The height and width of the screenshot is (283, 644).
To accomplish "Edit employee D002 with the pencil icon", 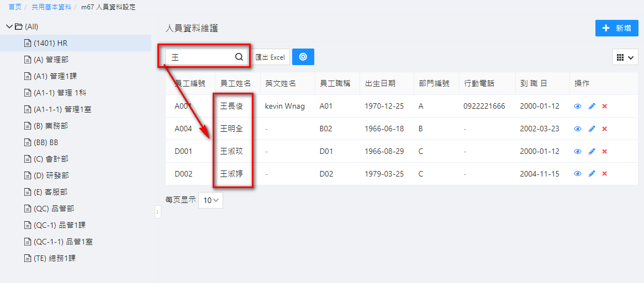I will point(592,174).
